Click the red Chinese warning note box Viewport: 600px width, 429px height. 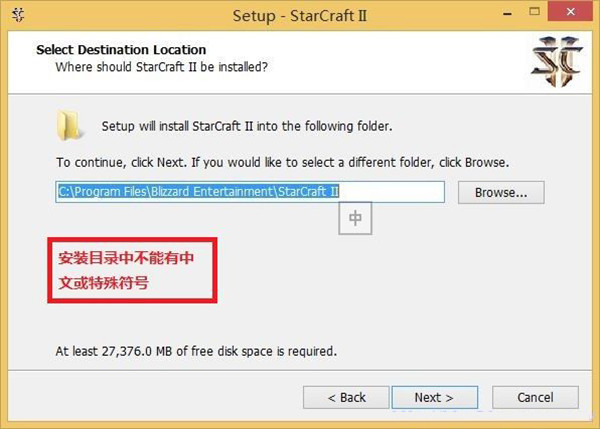[x=132, y=270]
